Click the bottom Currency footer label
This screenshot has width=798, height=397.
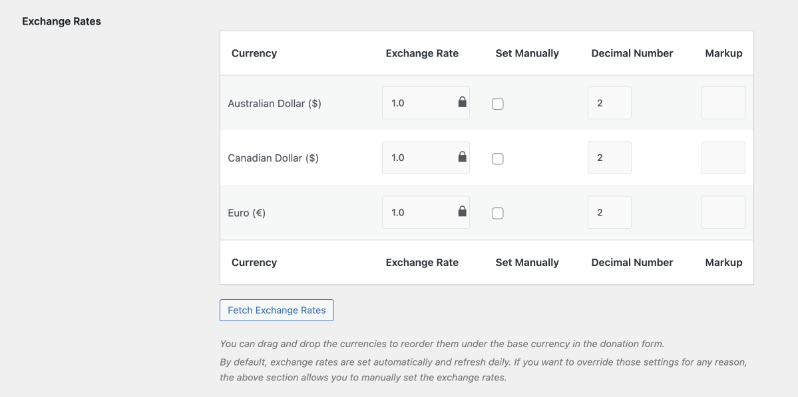click(254, 263)
